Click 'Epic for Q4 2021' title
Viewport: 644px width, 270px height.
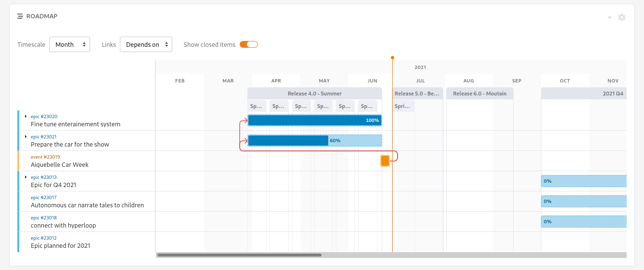[53, 185]
